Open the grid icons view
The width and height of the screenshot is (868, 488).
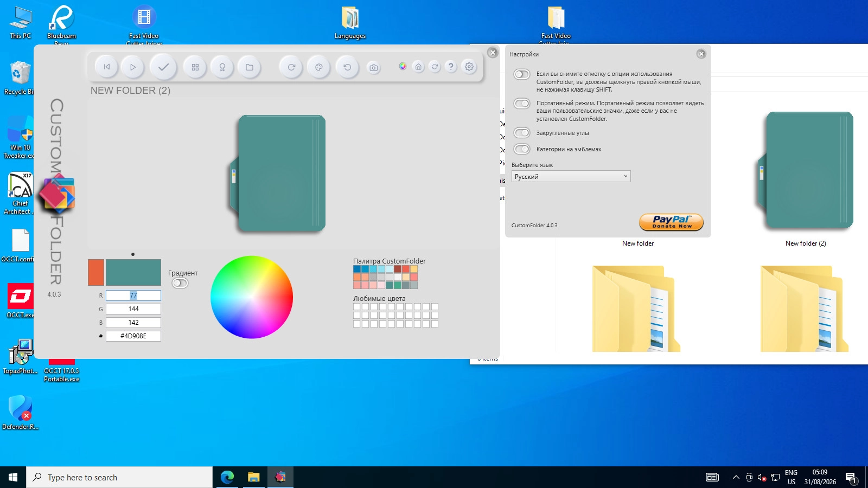[195, 67]
